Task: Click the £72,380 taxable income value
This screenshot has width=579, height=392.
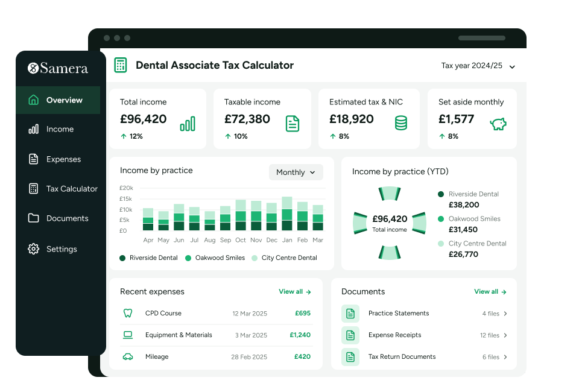Action: coord(247,119)
